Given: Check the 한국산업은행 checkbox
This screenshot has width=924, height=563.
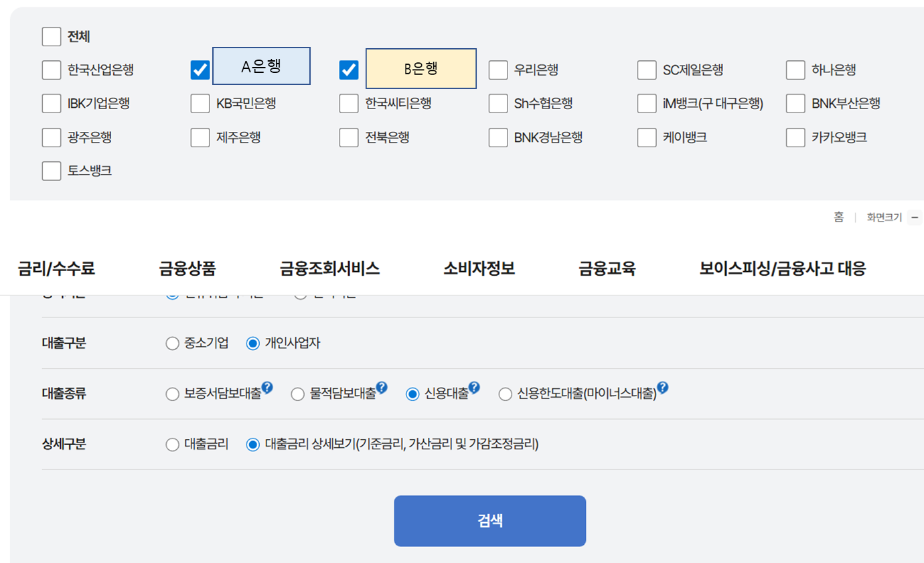Looking at the screenshot, I should point(52,70).
